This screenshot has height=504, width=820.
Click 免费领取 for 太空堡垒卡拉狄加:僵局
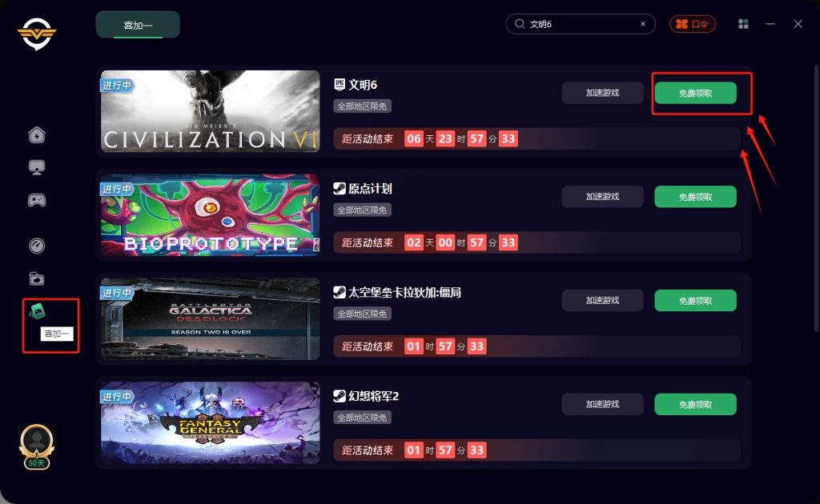tap(696, 301)
